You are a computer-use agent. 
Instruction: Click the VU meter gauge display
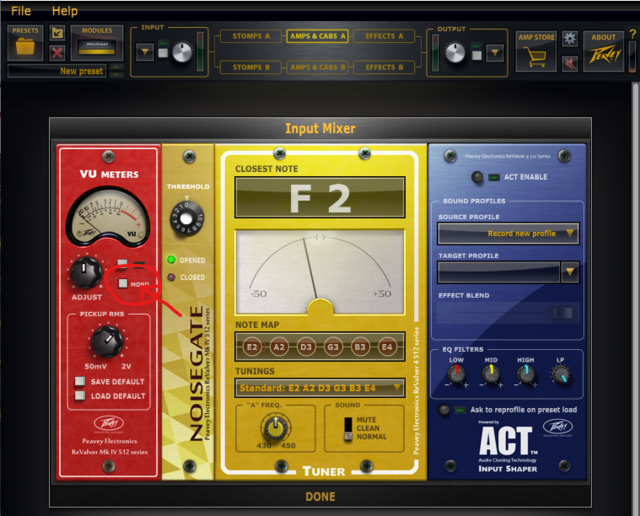[108, 217]
